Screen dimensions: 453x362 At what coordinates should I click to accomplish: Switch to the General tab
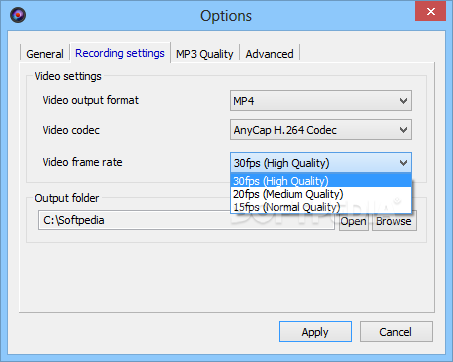(x=45, y=54)
